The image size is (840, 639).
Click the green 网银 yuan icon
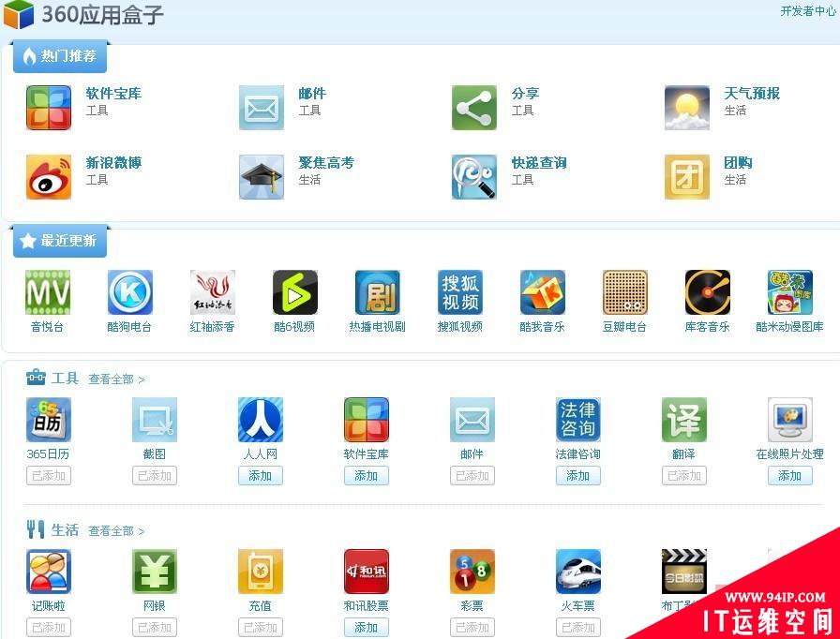pos(155,572)
